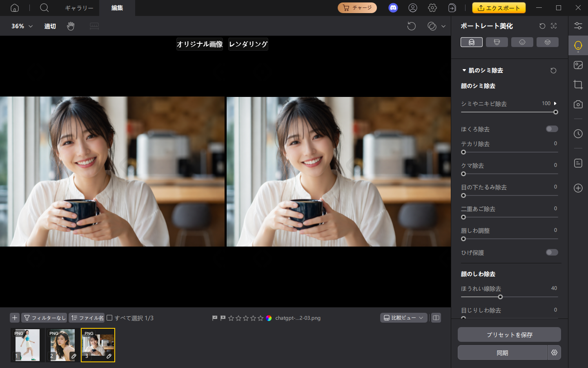Enable the ひげ保護 toggle
This screenshot has height=368, width=588.
(x=552, y=252)
